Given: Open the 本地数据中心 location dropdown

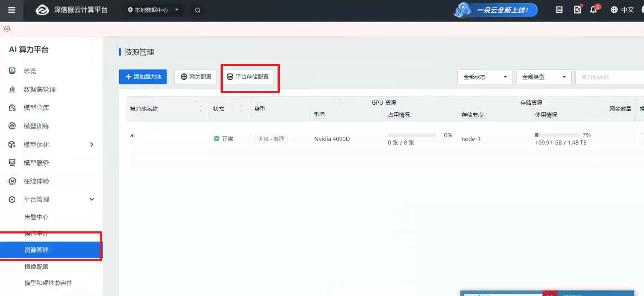Looking at the screenshot, I should [153, 10].
